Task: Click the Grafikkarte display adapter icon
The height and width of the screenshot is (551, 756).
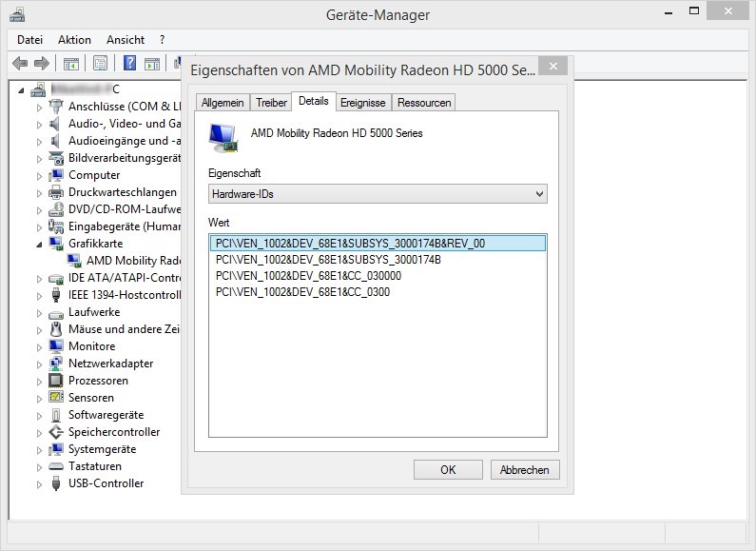Action: 56,244
